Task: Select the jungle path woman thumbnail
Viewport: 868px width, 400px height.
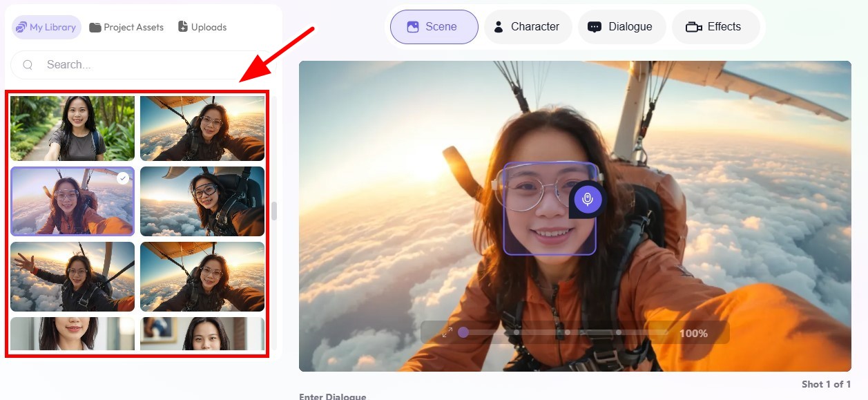Action: coord(73,128)
